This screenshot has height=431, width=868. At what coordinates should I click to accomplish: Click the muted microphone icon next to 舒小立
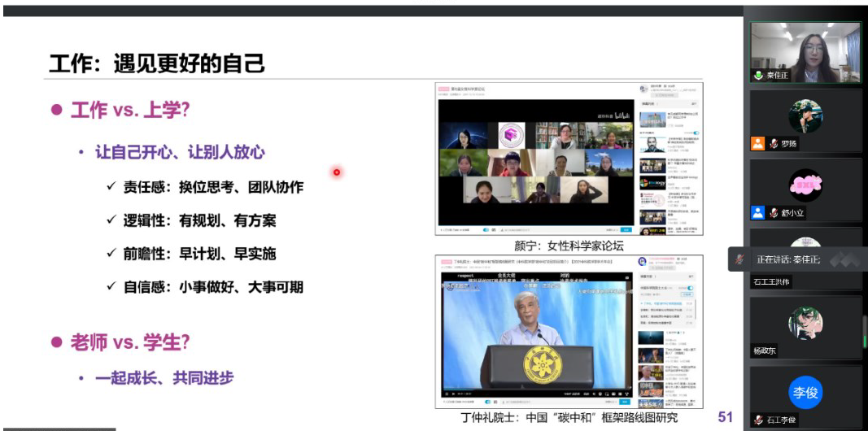click(774, 213)
